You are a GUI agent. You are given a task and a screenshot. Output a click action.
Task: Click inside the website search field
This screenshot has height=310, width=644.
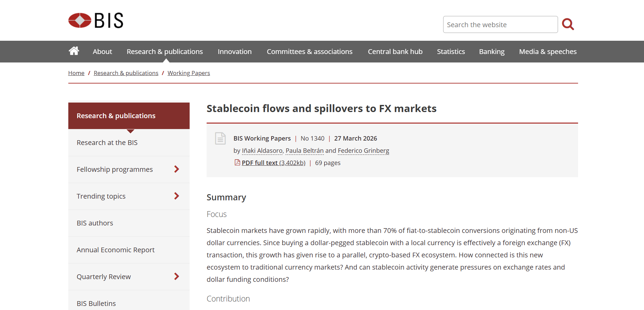click(500, 24)
